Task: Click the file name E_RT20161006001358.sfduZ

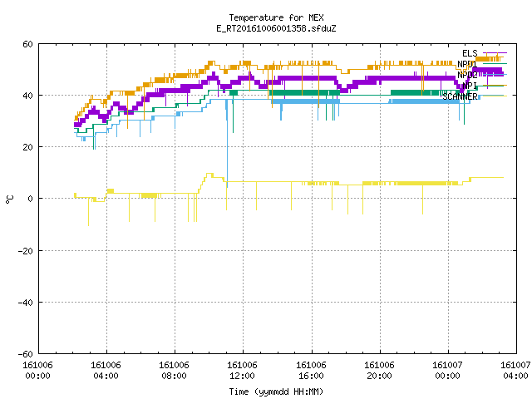Action: (276, 28)
